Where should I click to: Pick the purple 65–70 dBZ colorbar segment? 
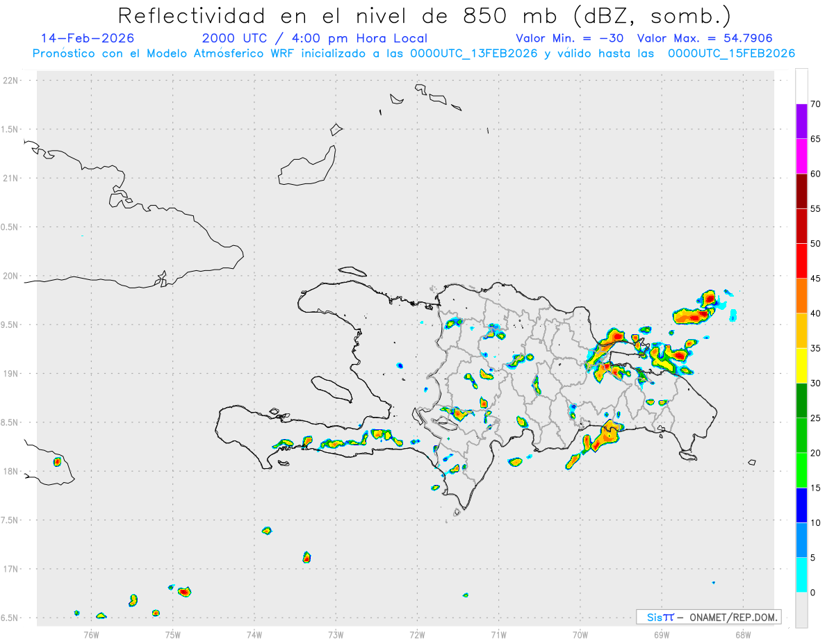pyautogui.click(x=801, y=122)
